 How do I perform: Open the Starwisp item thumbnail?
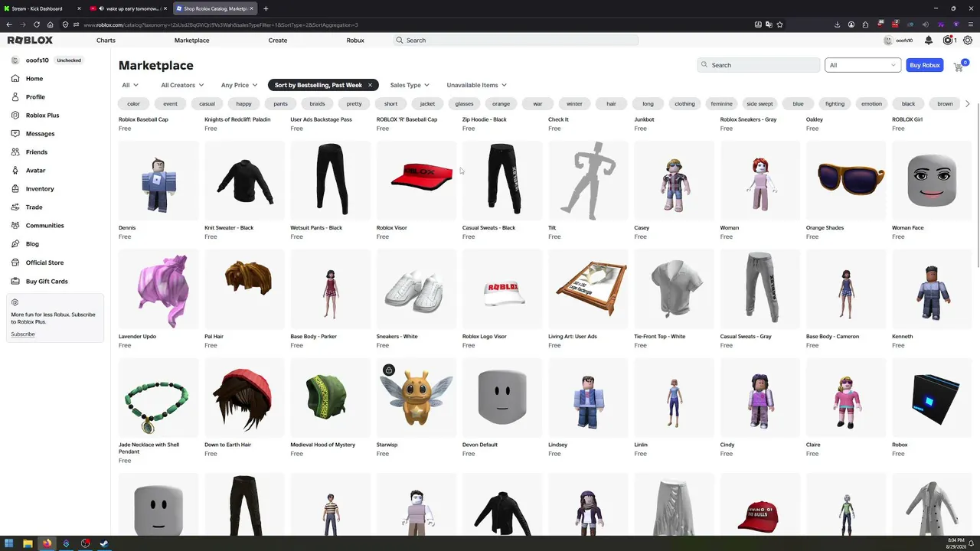click(x=416, y=397)
